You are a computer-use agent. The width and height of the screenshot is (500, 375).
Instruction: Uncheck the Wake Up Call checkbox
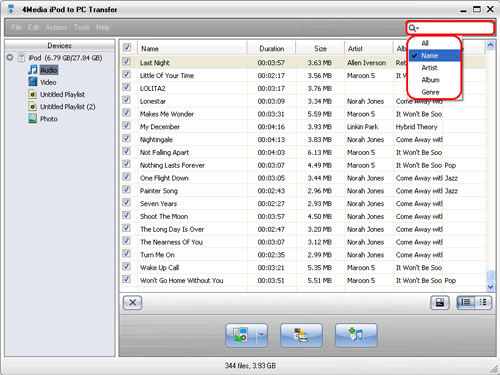[126, 266]
